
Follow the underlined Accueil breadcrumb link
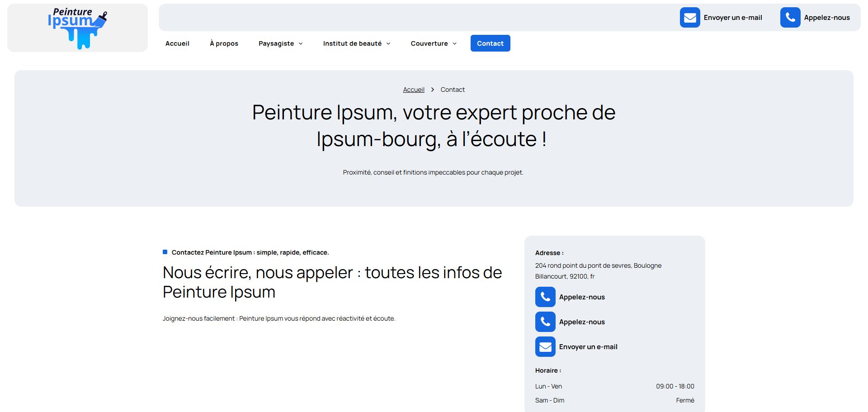(x=414, y=90)
